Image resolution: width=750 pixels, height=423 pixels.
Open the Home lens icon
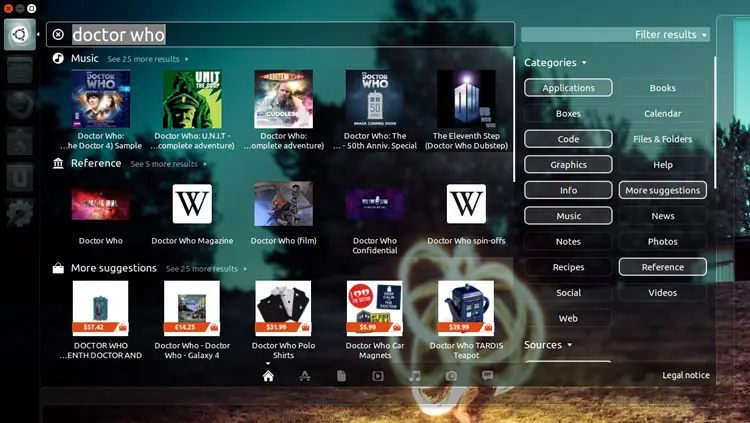click(x=268, y=376)
